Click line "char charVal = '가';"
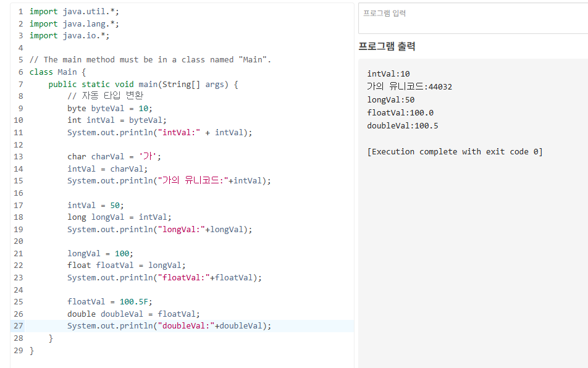 [114, 157]
